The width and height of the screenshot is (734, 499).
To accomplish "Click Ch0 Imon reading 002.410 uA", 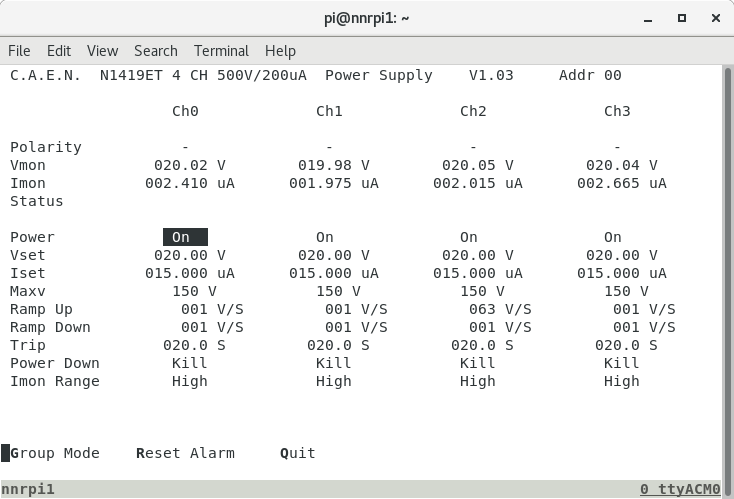I will (190, 183).
